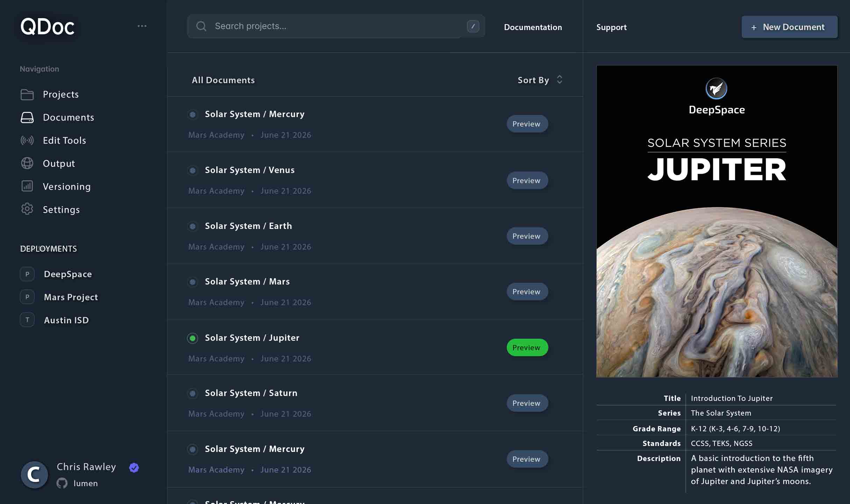Screen dimensions: 850x504
Task: Open the Support link
Action: (x=611, y=27)
